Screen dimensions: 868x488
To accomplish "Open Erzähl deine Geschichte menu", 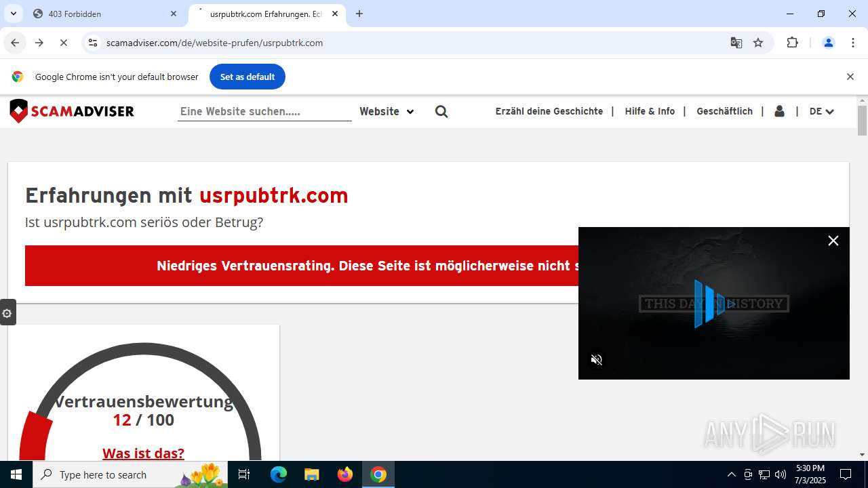I will pyautogui.click(x=549, y=111).
